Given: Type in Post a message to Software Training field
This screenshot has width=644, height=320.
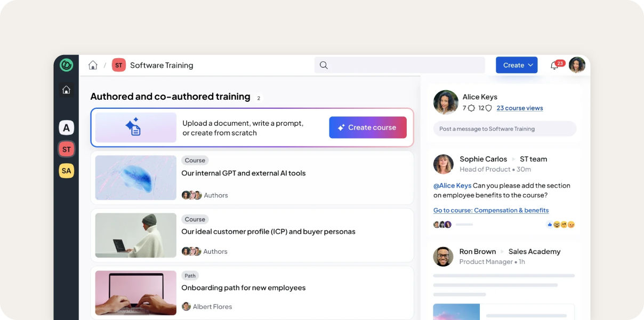Looking at the screenshot, I should coord(504,129).
